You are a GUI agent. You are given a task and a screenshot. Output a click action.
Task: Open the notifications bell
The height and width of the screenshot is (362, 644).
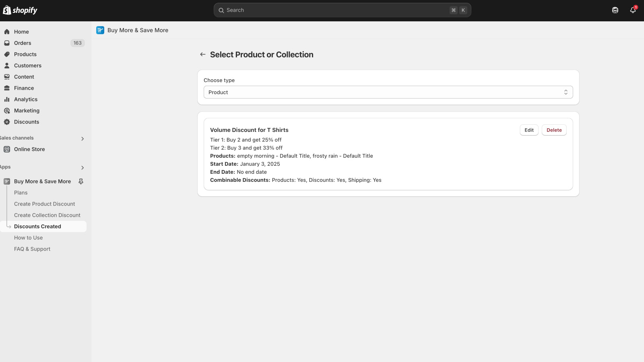(633, 10)
